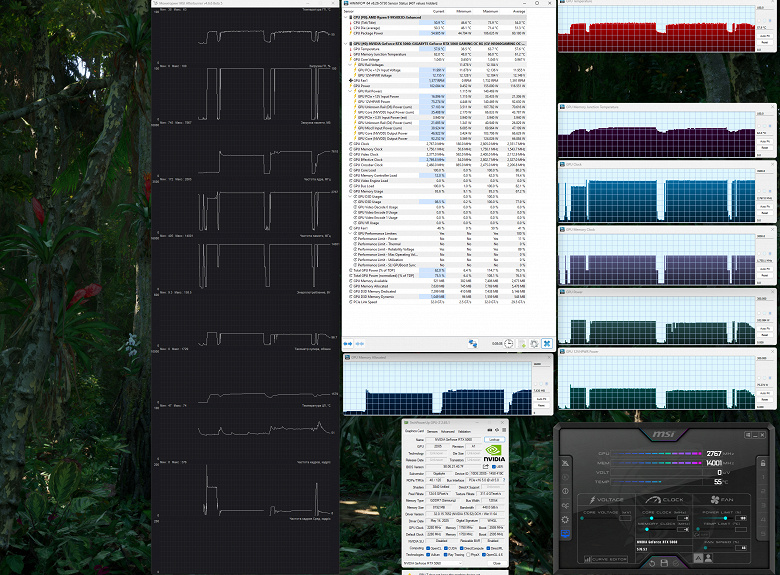Screen dimensions: 780x575
Task: Toggle the OpenCL checkbox in GPU-Z
Action: click(x=428, y=548)
